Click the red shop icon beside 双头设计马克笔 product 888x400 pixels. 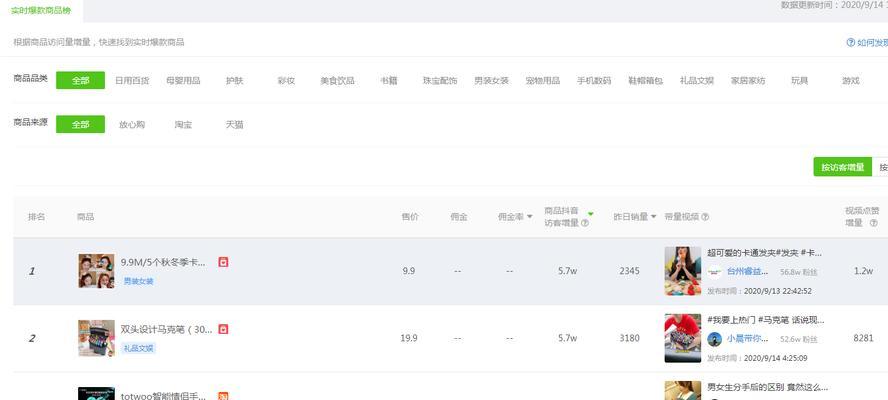point(223,329)
